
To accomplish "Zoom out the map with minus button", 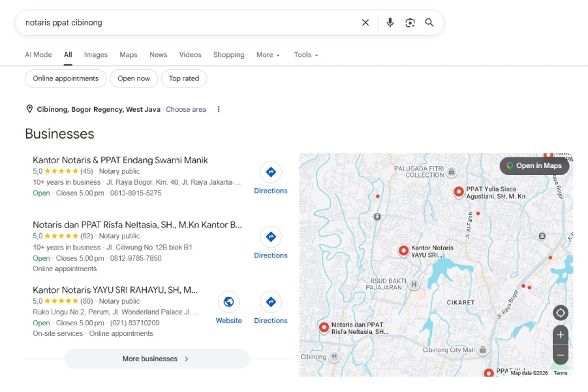I will click(561, 355).
